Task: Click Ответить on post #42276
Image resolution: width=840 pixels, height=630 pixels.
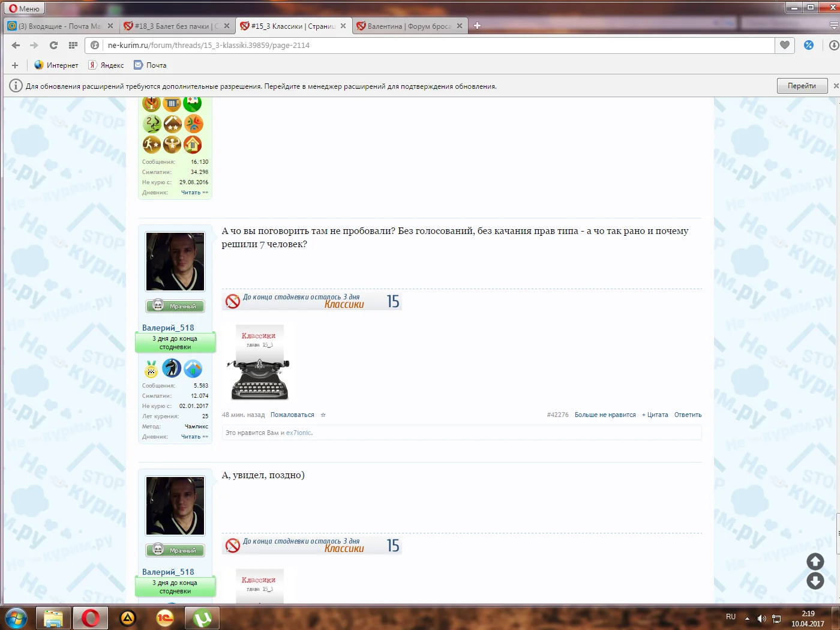Action: tap(688, 415)
